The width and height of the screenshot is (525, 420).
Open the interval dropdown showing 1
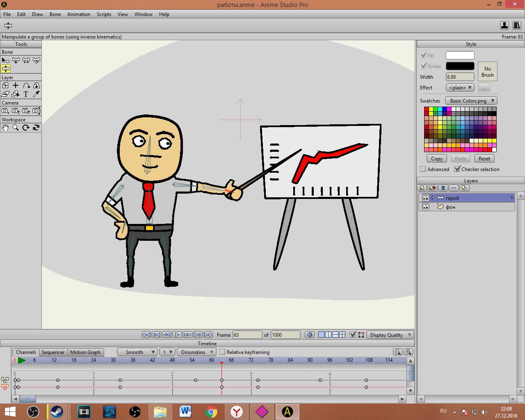167,352
